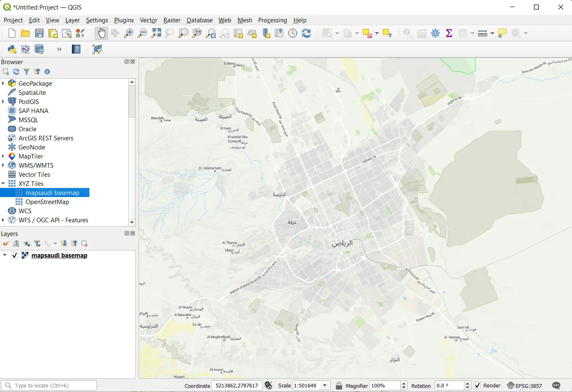Open the Vector menu
Screen dimensions: 572x392
tap(148, 20)
